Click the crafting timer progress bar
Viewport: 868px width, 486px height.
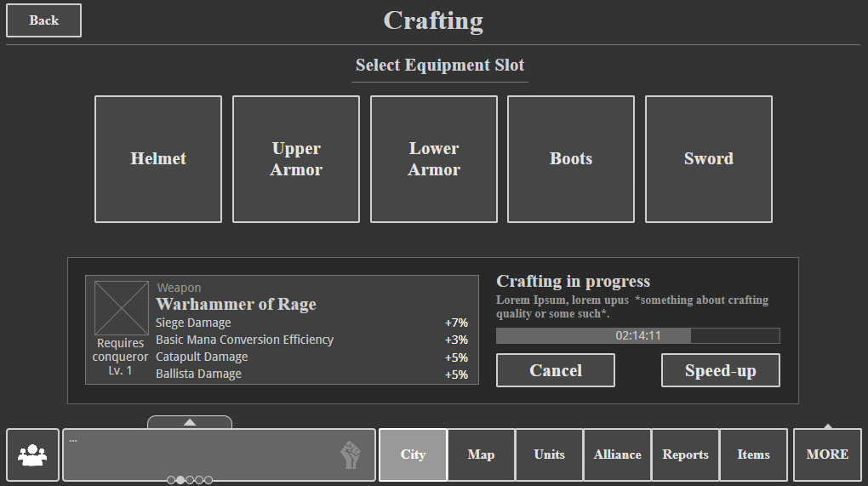coord(637,335)
